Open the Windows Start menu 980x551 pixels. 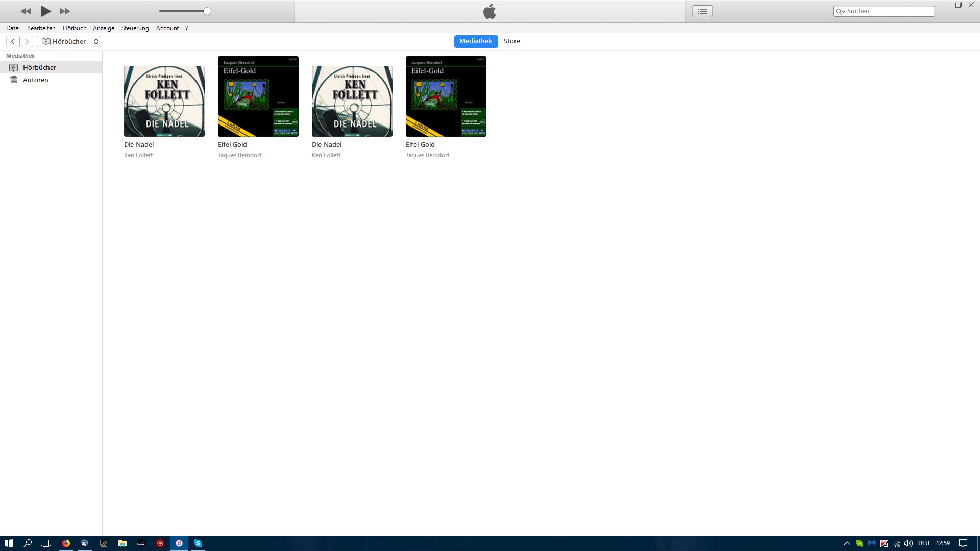9,543
